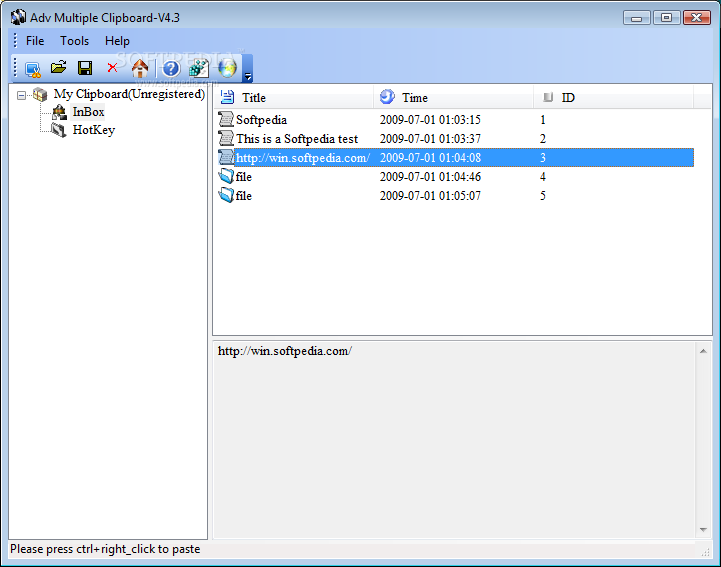Select the HotKey folder
This screenshot has height=567, width=721.
[x=94, y=130]
